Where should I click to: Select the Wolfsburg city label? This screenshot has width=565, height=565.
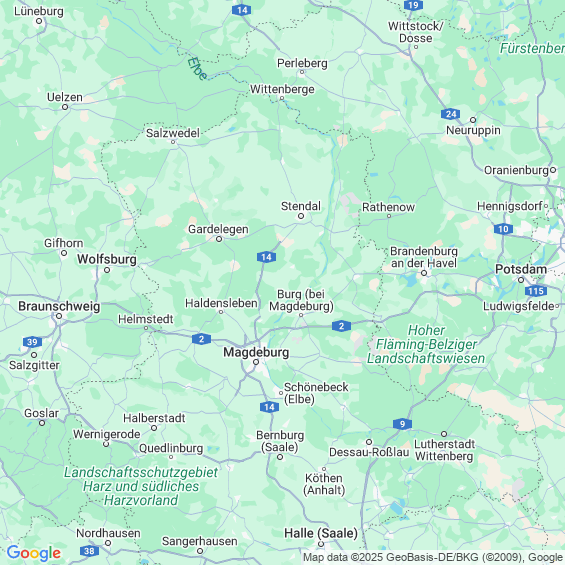pos(107,259)
